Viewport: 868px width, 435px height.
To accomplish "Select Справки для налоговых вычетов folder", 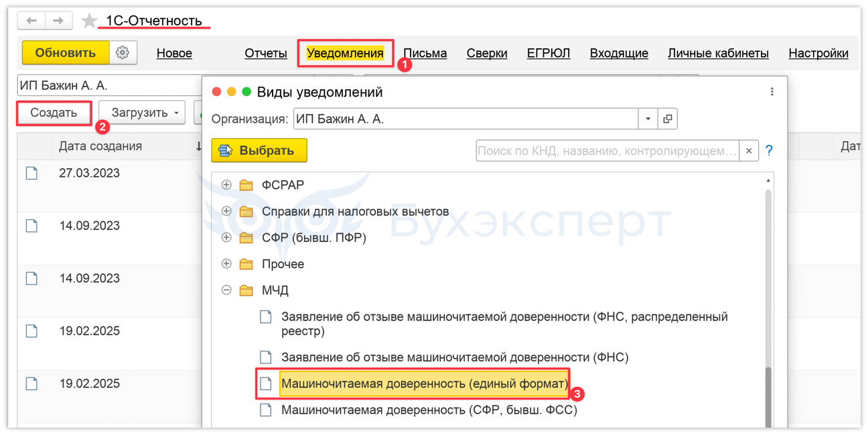I will coord(356,212).
